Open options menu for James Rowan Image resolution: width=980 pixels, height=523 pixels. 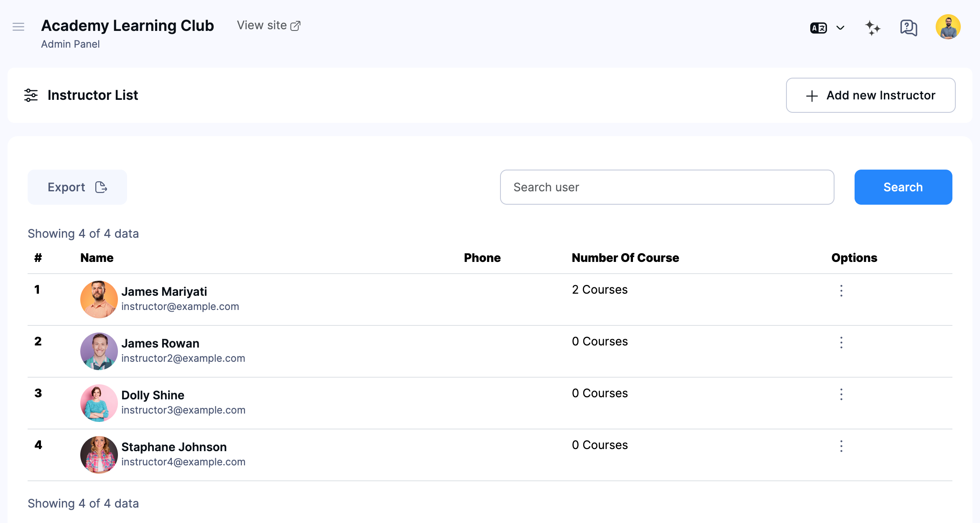click(841, 343)
